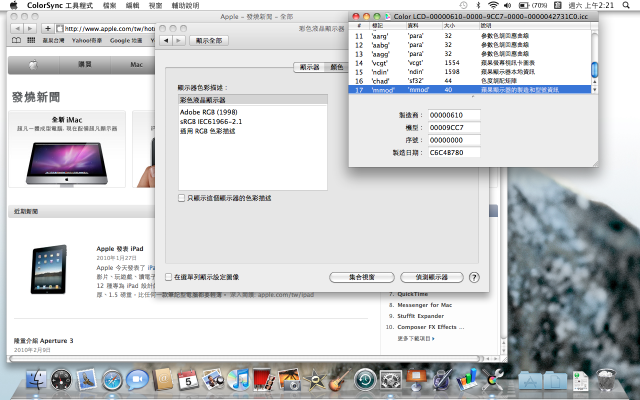Click the C6C4B780 field
This screenshot has height=400, width=640.
click(454, 152)
